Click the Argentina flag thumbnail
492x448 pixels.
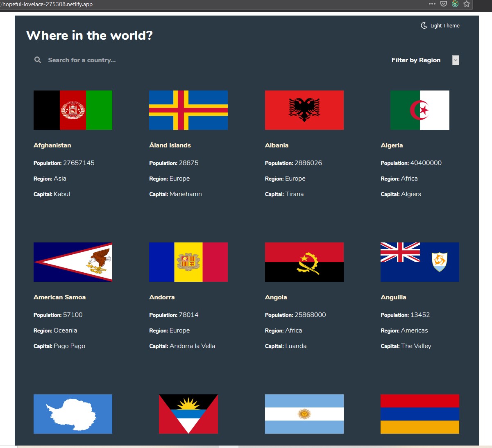coord(304,414)
